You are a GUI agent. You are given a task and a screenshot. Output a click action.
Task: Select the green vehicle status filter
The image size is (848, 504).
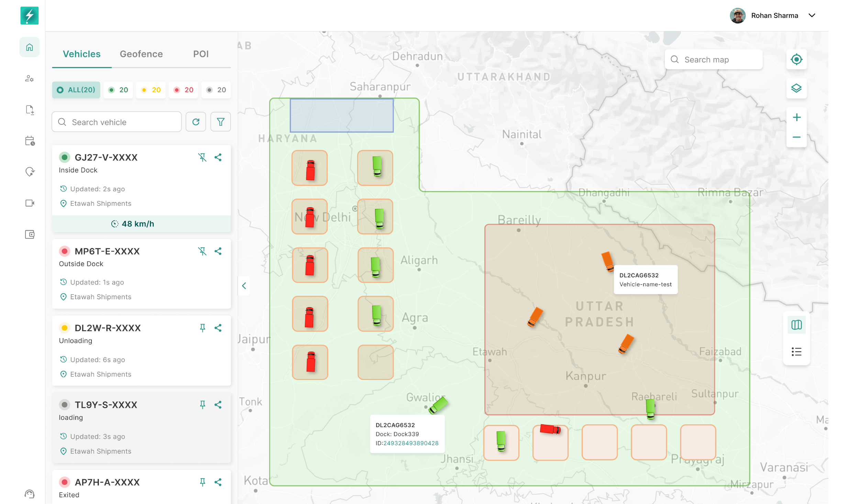click(118, 90)
